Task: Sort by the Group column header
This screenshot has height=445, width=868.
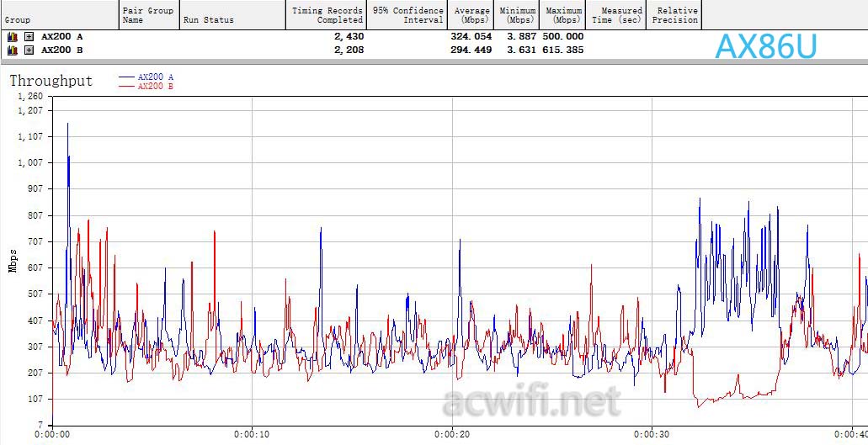Action: coord(59,15)
